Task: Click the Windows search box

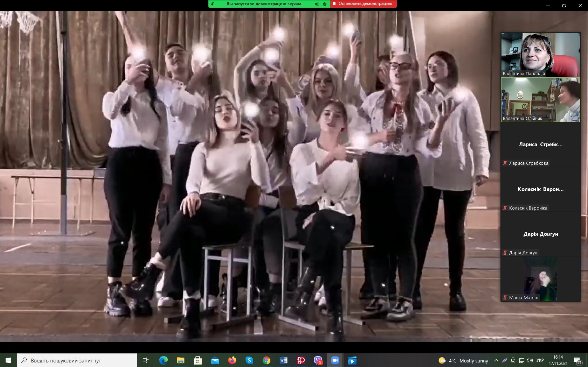Action: (77, 360)
